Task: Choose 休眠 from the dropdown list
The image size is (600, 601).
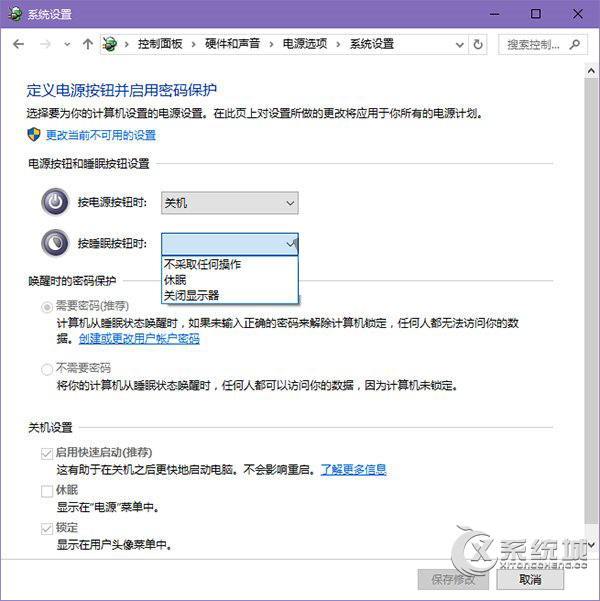Action: [230, 280]
